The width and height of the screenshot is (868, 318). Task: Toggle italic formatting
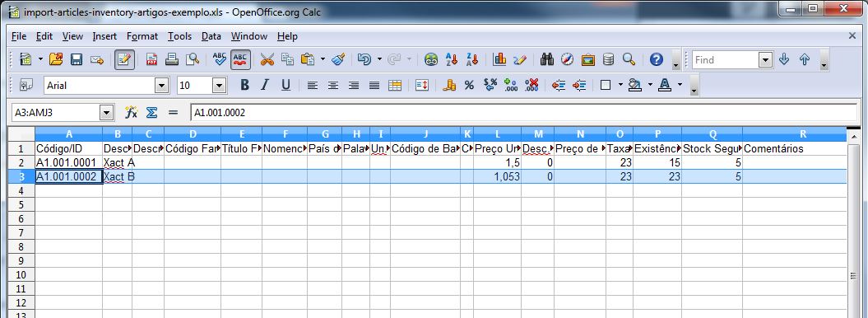pyautogui.click(x=265, y=86)
